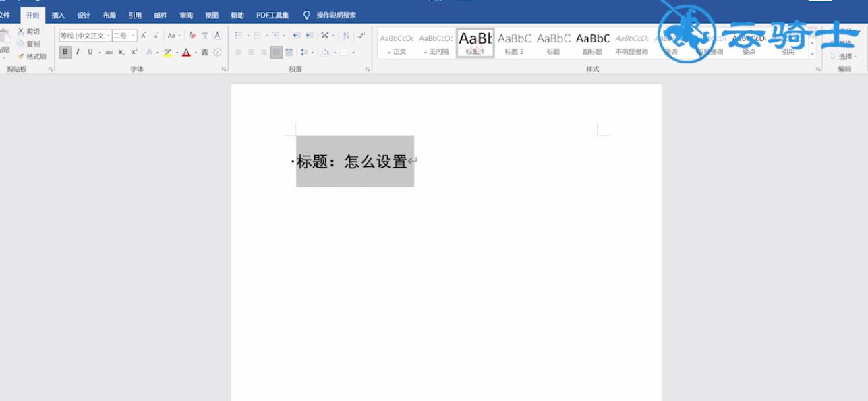Open the font name dropdown
The image size is (868, 401).
click(x=109, y=36)
